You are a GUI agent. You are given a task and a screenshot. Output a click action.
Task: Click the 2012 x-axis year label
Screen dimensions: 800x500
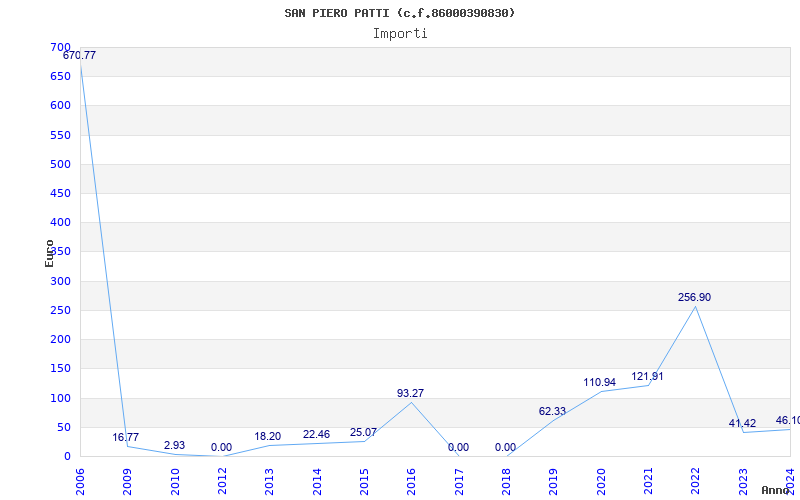222,481
